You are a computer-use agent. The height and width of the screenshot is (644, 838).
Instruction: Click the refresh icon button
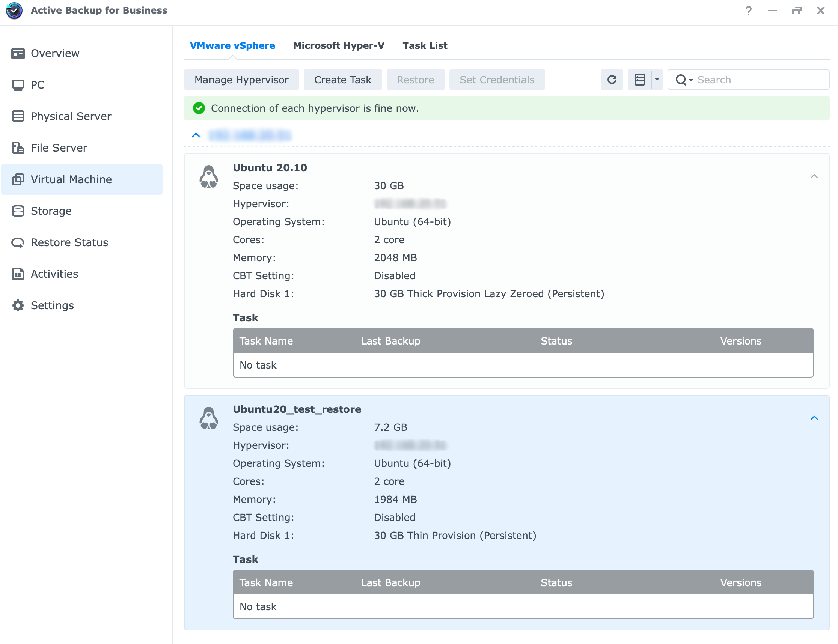[612, 80]
